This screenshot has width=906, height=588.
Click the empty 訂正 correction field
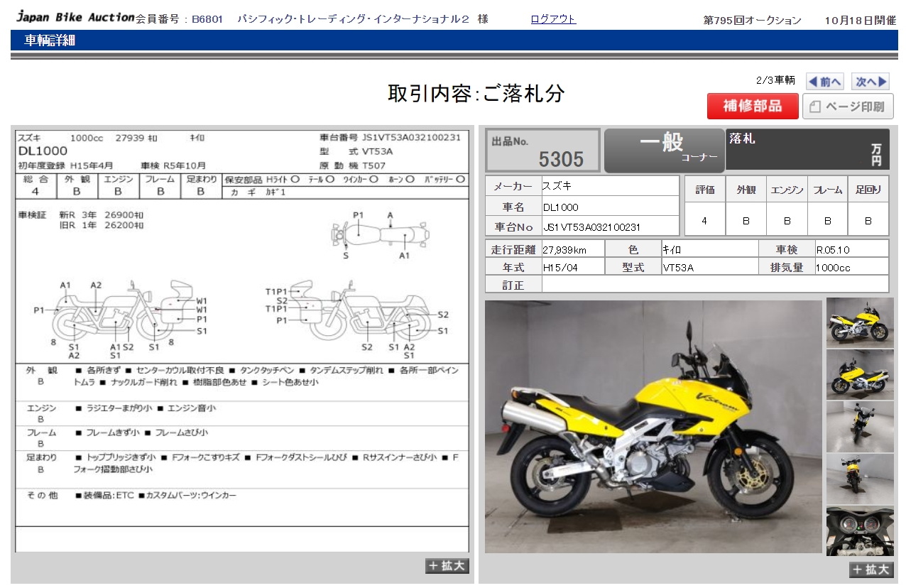[x=714, y=285]
